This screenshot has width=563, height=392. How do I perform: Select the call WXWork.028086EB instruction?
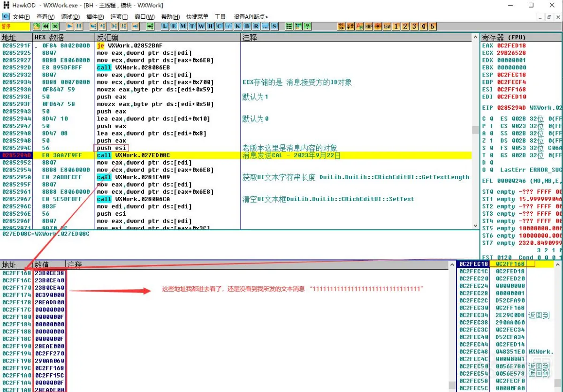(x=133, y=68)
